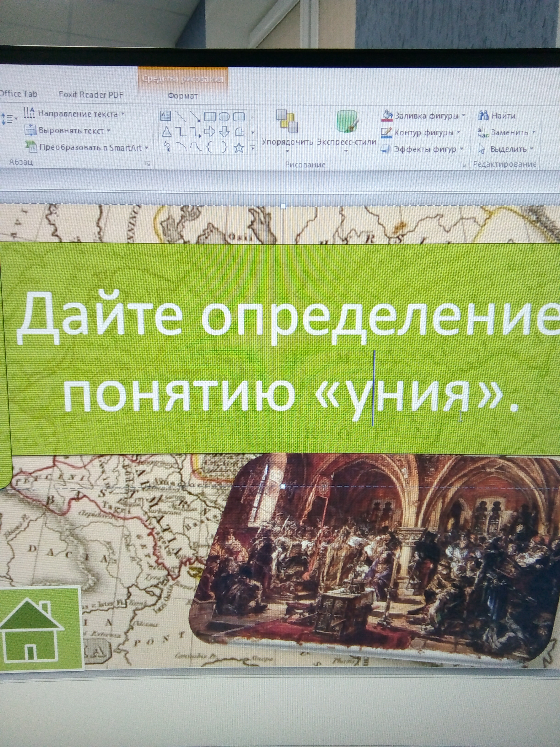Switch to Foxit Reader PDF tab

pos(91,95)
